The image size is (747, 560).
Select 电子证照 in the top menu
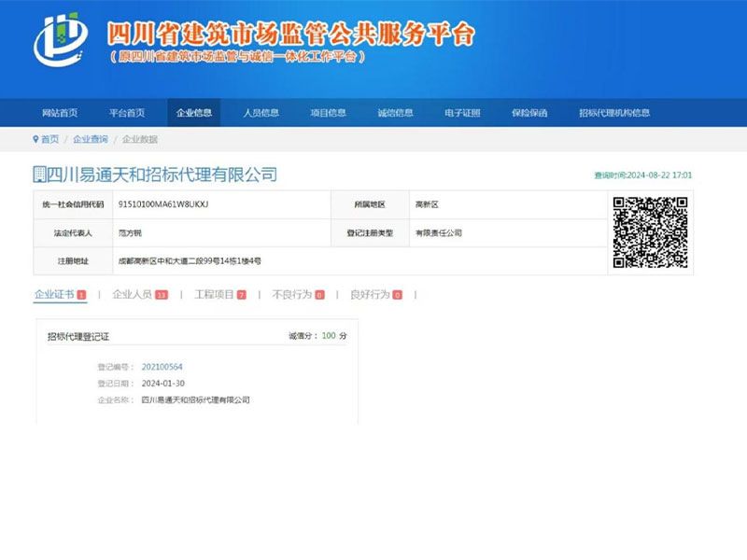coord(463,113)
